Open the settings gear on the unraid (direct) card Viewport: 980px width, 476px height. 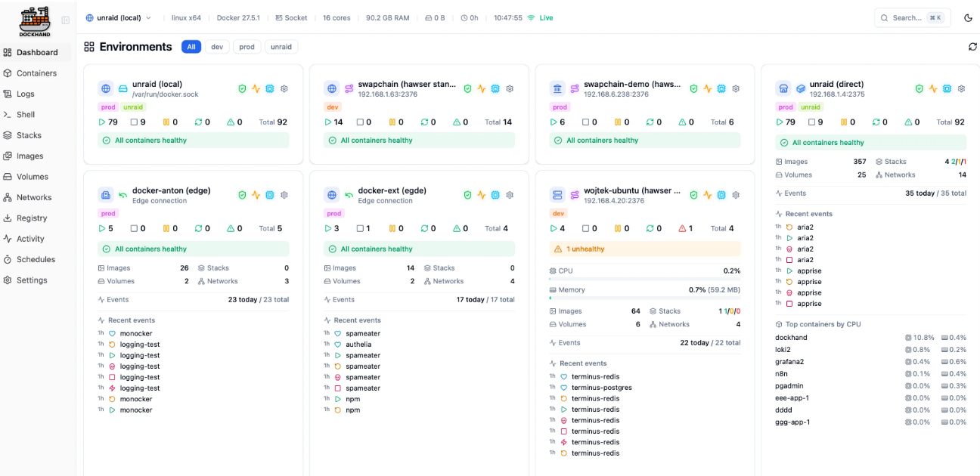tap(961, 88)
